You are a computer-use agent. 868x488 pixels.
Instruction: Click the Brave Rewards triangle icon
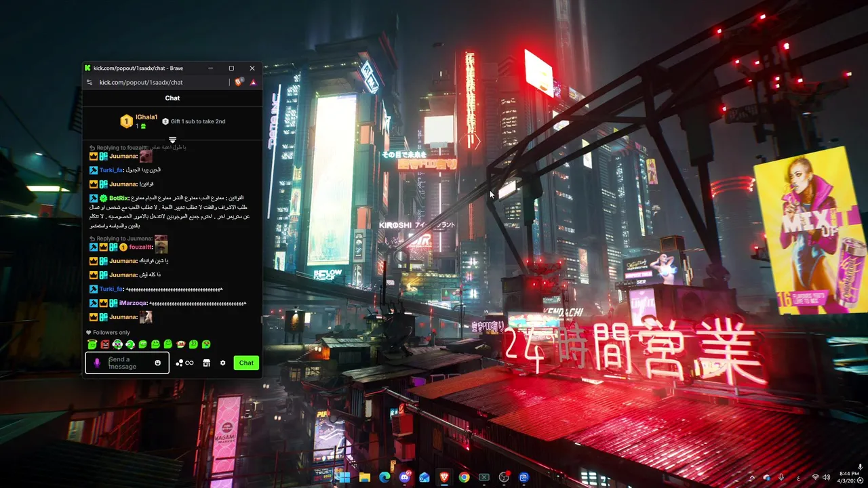(x=253, y=82)
